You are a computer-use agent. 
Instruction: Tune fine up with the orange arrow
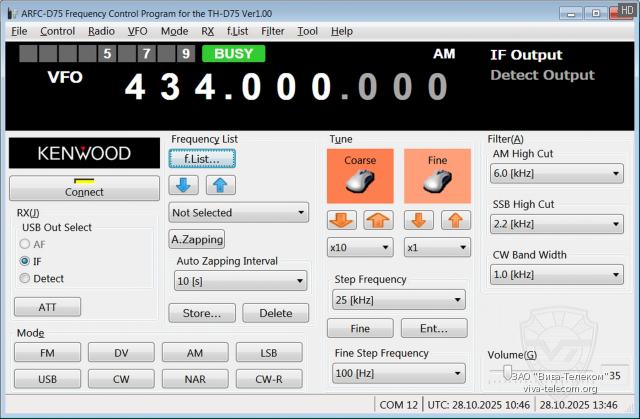pos(456,220)
